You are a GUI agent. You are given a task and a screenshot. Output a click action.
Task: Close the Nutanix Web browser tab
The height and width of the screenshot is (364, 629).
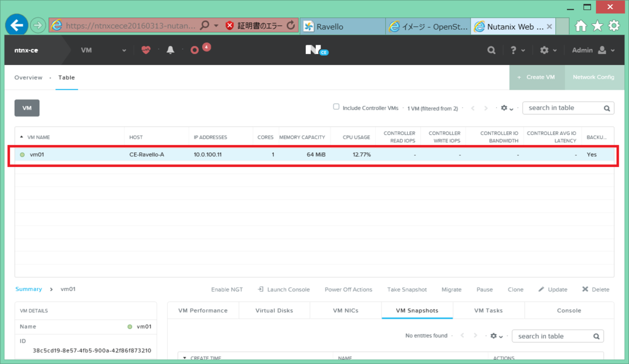549,26
